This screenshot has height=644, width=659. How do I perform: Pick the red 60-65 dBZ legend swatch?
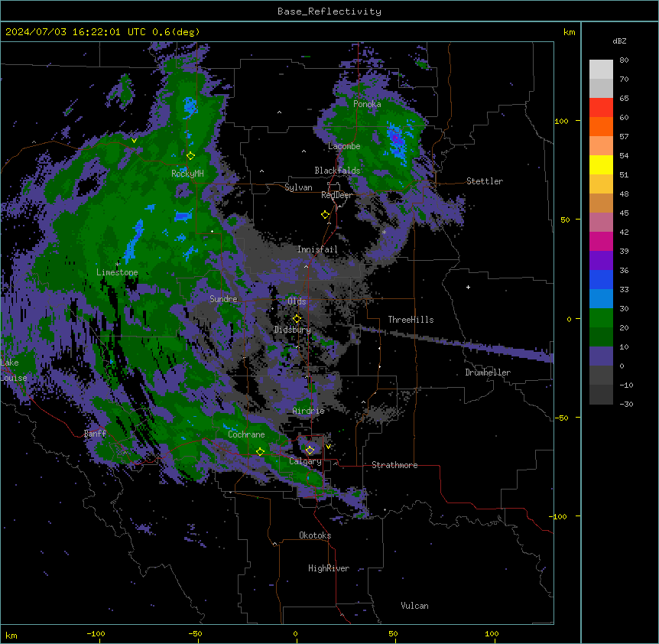pos(601,107)
